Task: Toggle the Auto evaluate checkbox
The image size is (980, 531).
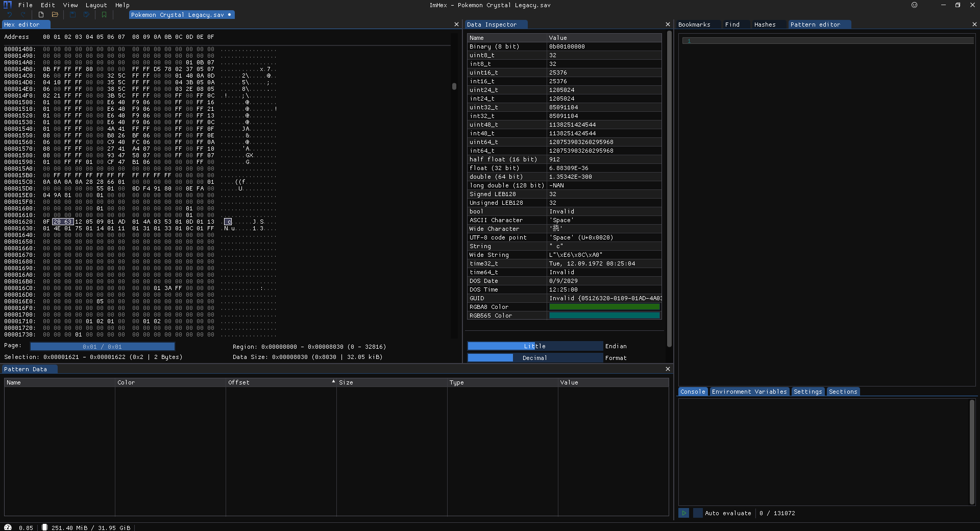Action: click(x=698, y=513)
